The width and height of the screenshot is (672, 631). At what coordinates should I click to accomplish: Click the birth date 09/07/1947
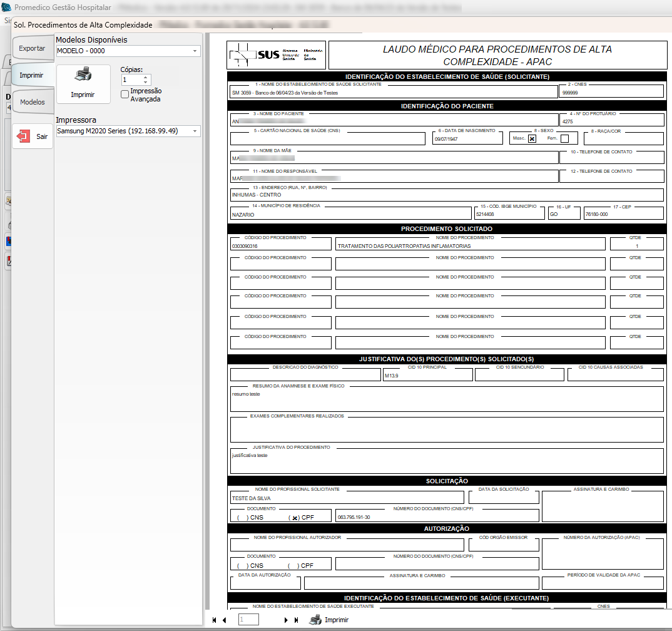pyautogui.click(x=446, y=139)
